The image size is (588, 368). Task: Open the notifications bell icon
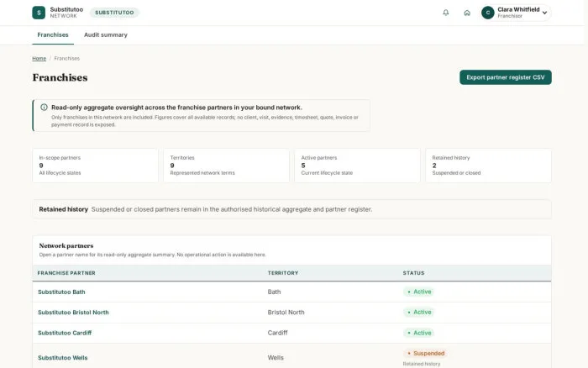445,13
